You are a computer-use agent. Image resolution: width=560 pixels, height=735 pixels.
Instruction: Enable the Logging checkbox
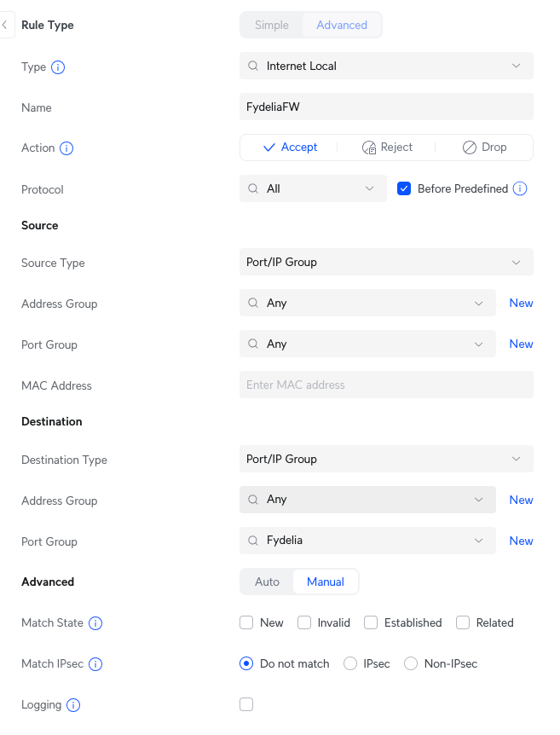pyautogui.click(x=246, y=704)
